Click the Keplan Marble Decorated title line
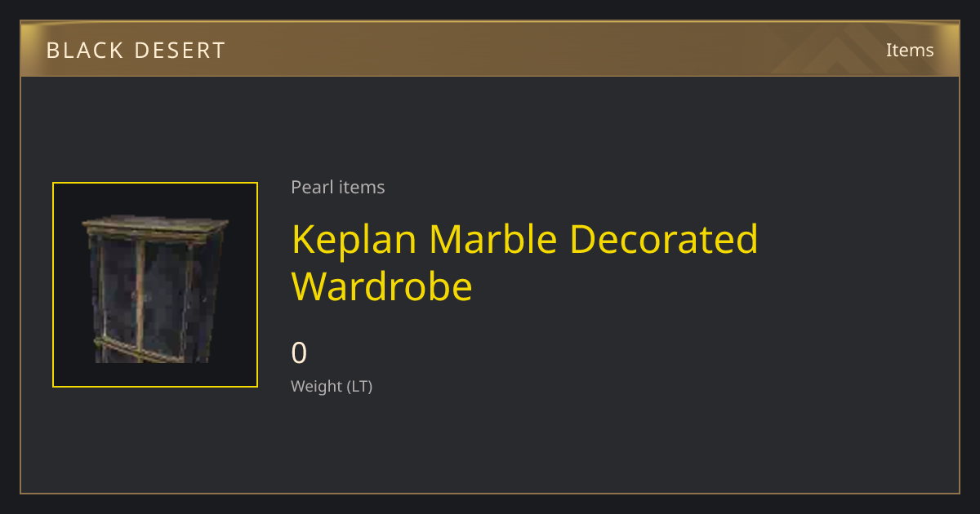This screenshot has height=514, width=980. coord(525,238)
